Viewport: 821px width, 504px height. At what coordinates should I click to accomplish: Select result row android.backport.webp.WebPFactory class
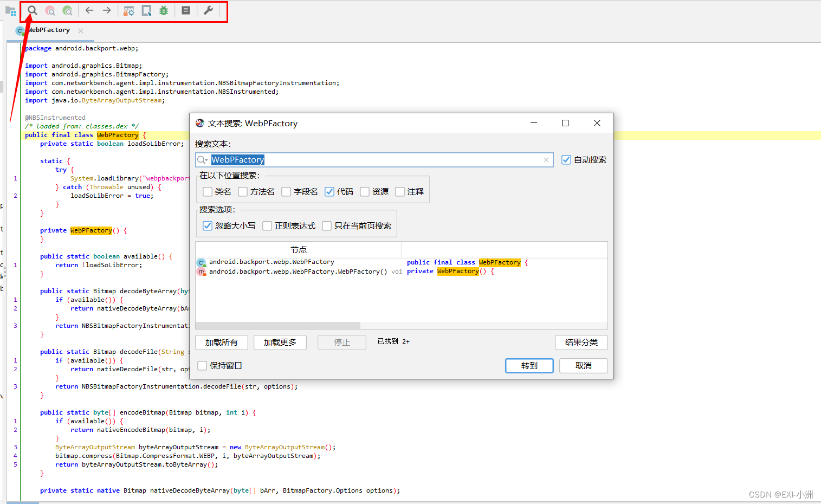pyautogui.click(x=401, y=262)
